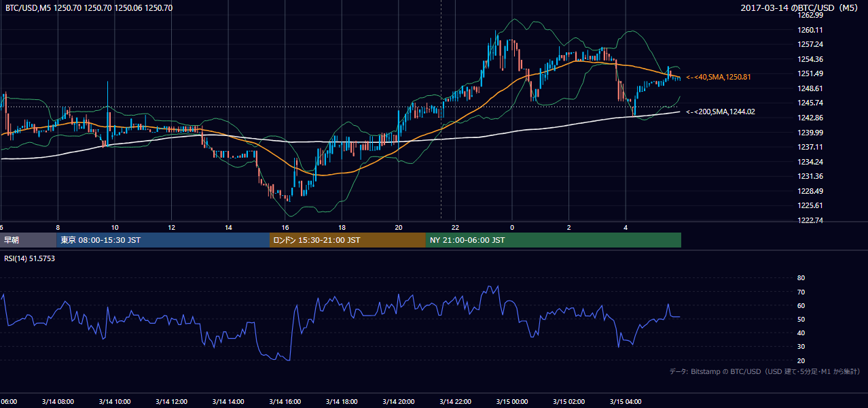Screen dimensions: 868x408
Task: Click hour tick 20 under price chart
Action: coord(399,228)
